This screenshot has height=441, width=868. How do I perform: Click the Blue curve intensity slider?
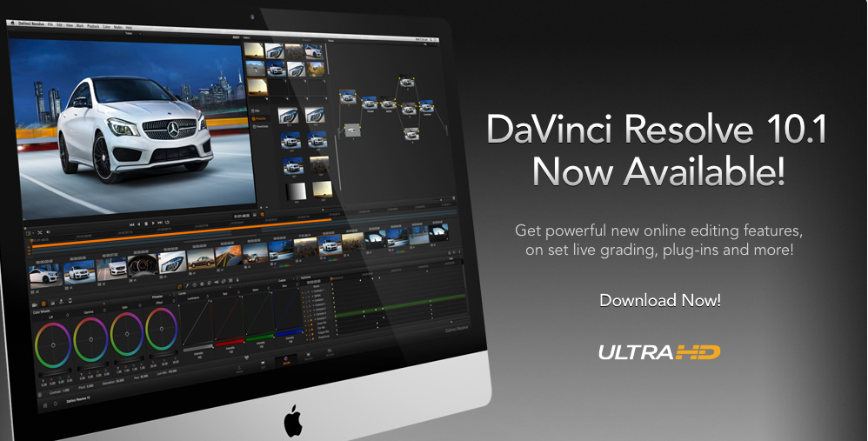pyautogui.click(x=290, y=332)
